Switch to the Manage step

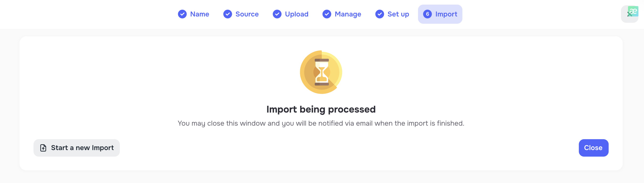[x=348, y=14]
